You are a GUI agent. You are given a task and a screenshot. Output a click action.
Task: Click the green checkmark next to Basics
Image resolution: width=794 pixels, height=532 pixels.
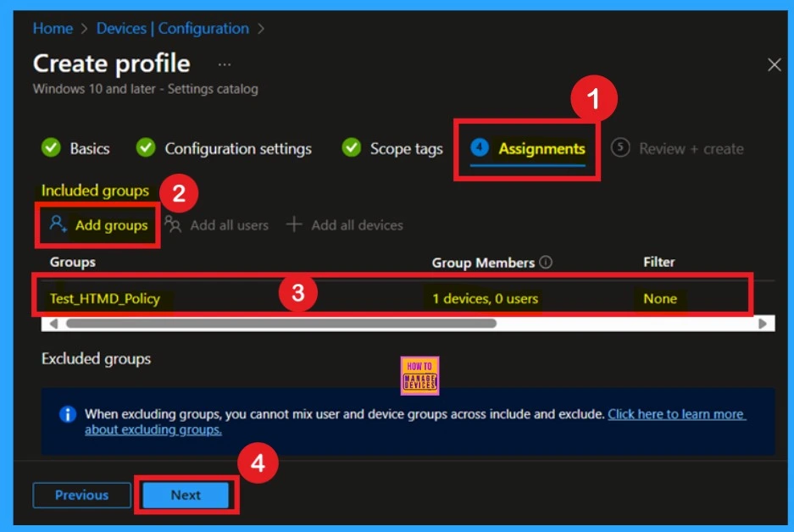click(51, 147)
